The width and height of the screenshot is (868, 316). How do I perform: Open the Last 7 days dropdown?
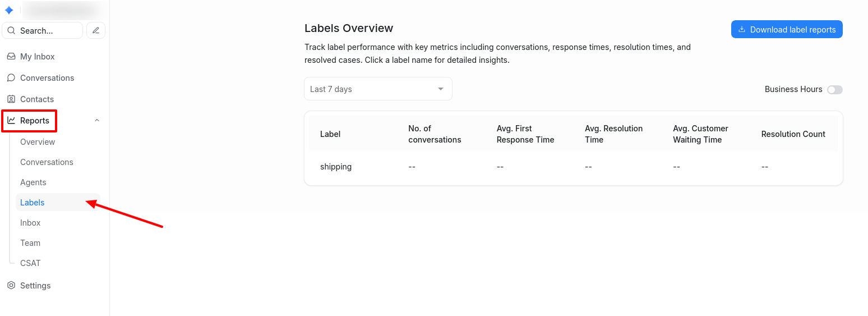tap(378, 89)
